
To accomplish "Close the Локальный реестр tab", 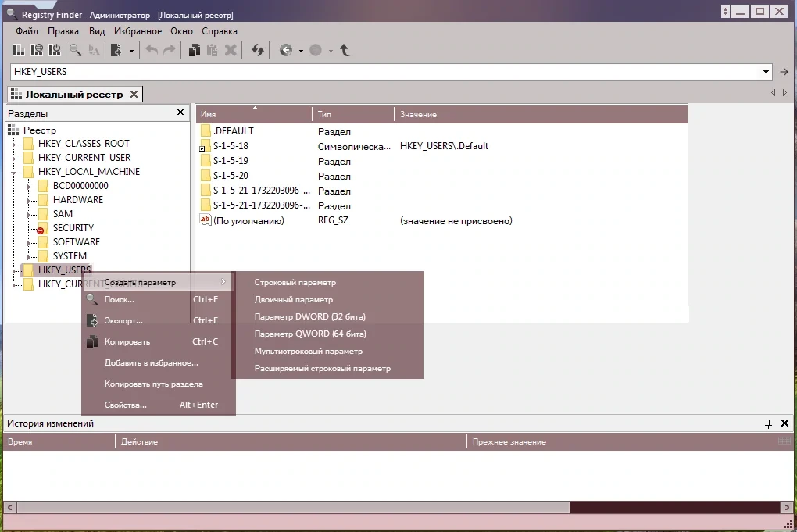I will click(x=134, y=94).
